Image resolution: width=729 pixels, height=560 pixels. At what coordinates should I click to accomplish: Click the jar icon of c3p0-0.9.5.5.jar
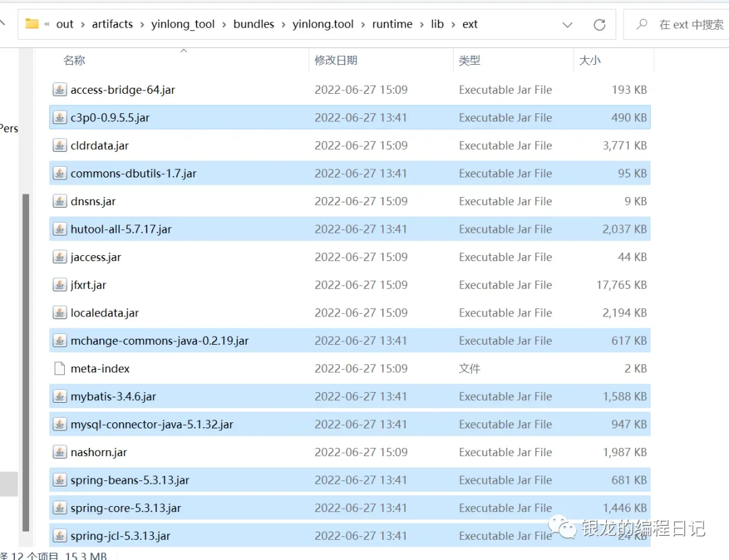tap(59, 117)
